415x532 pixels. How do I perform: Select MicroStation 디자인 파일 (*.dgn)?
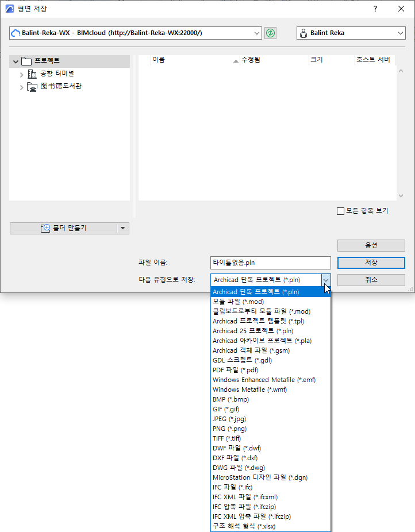point(271,478)
